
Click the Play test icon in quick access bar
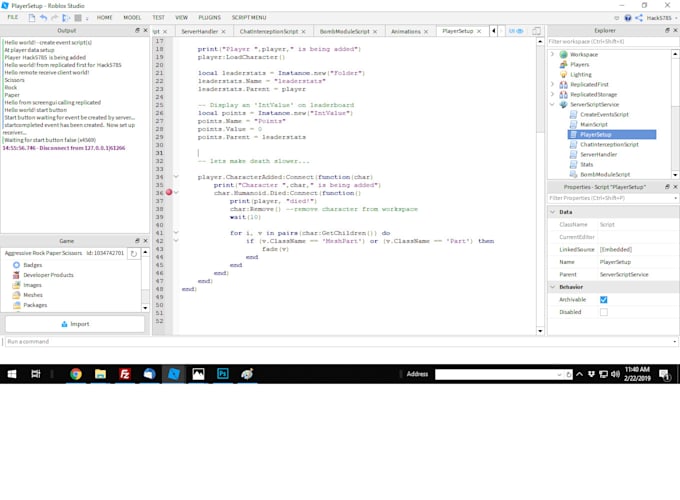[66, 18]
